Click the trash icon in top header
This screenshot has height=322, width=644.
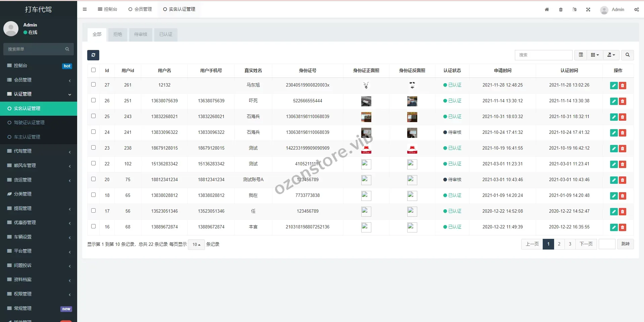click(561, 9)
